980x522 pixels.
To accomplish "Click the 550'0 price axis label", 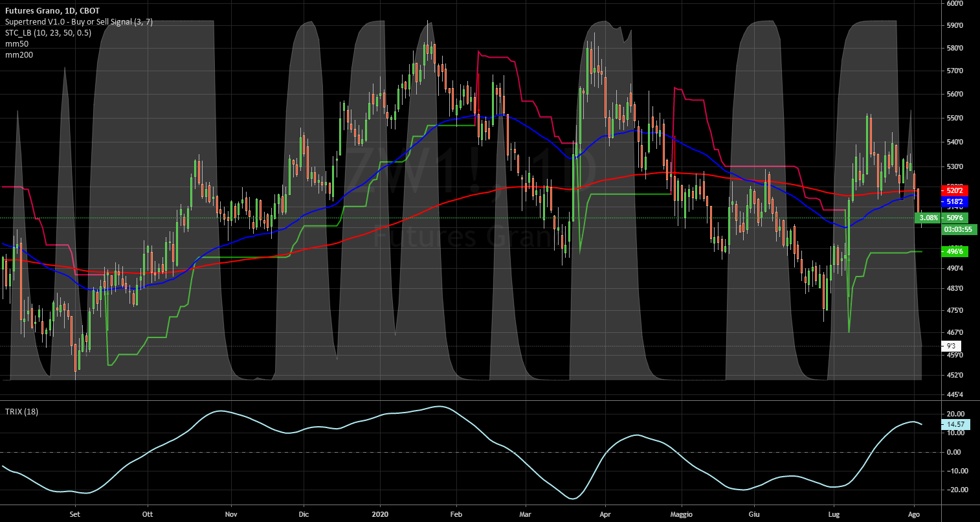I will coord(955,118).
